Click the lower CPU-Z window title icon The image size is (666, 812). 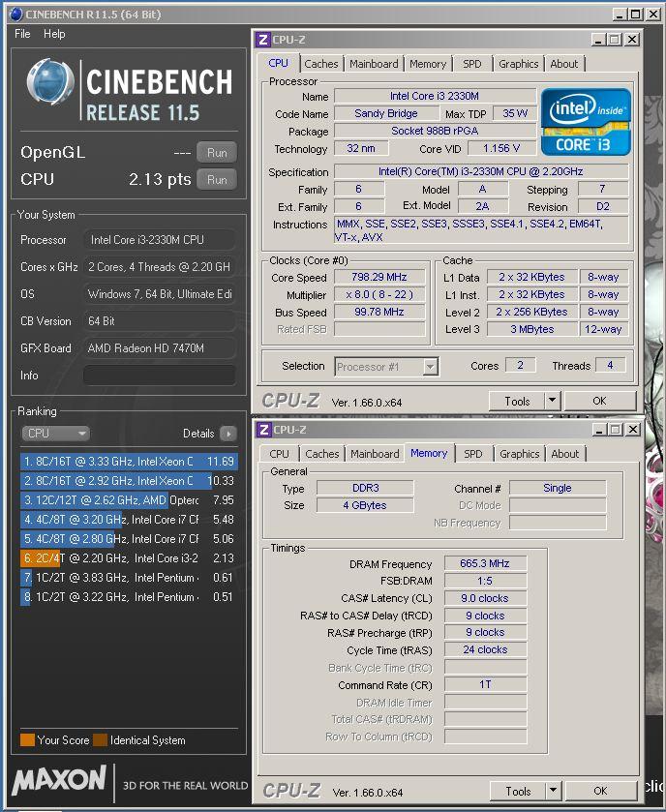tap(263, 430)
